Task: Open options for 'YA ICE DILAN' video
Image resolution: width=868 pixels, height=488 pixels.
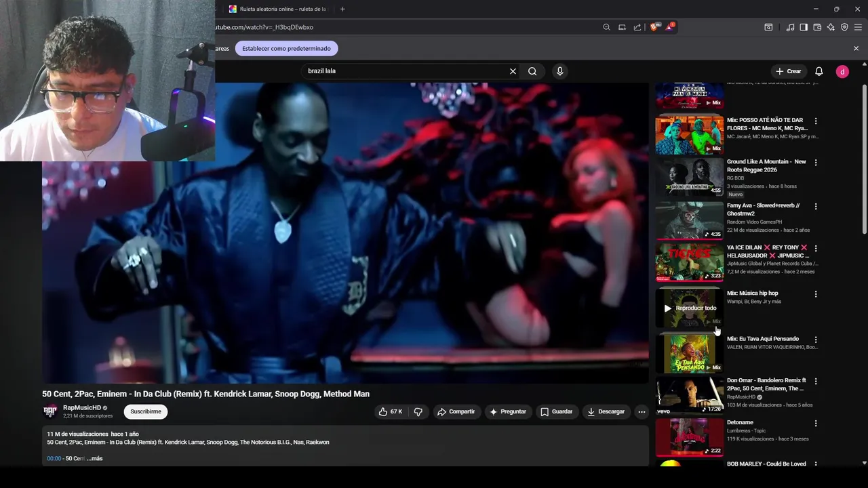Action: [816, 249]
